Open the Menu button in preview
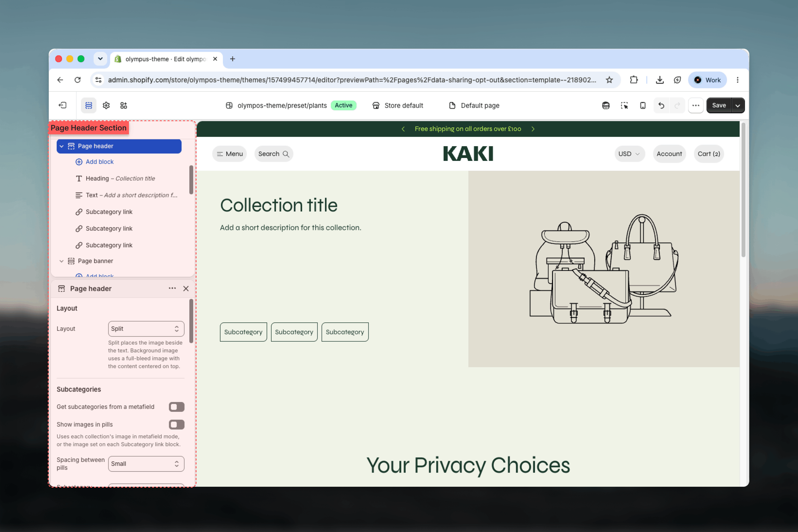The height and width of the screenshot is (532, 798). click(x=230, y=154)
